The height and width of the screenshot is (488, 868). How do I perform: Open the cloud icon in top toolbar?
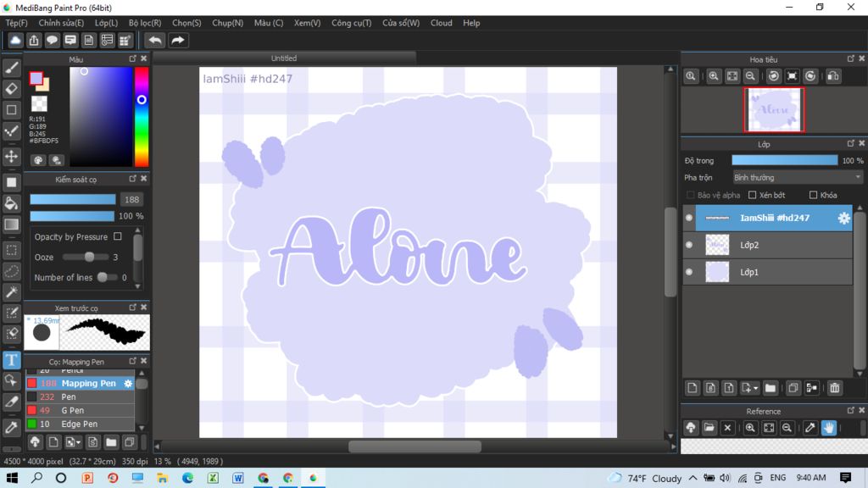pos(15,41)
